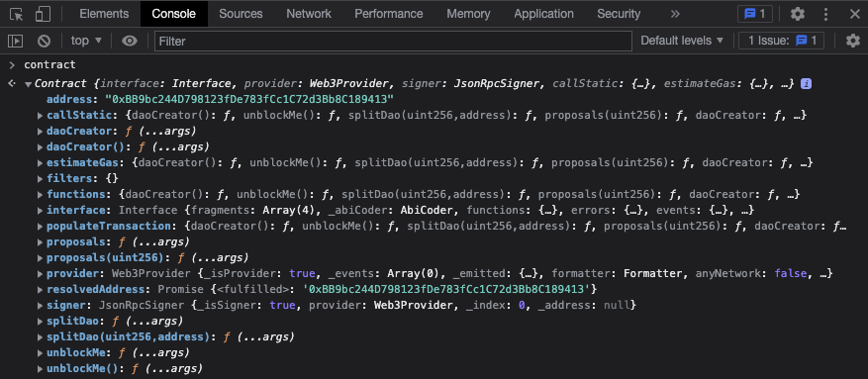Click the blue messages badge showing 1
This screenshot has width=868, height=379.
click(754, 14)
